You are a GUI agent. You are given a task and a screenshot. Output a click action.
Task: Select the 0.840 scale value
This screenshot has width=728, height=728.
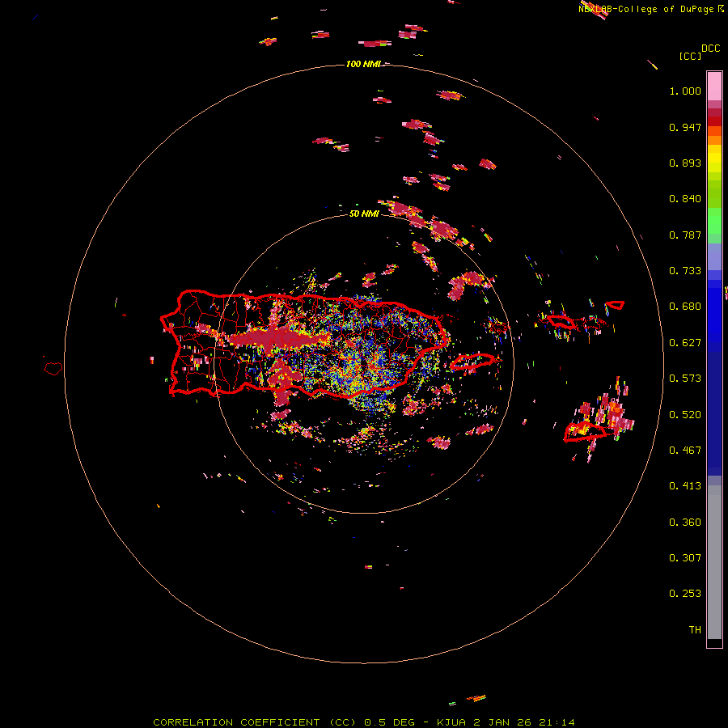(685, 199)
